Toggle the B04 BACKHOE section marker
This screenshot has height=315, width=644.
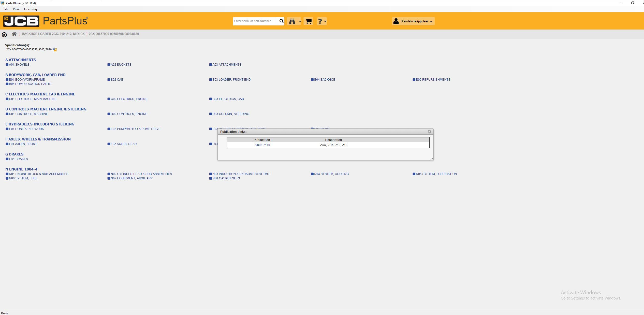(312, 79)
